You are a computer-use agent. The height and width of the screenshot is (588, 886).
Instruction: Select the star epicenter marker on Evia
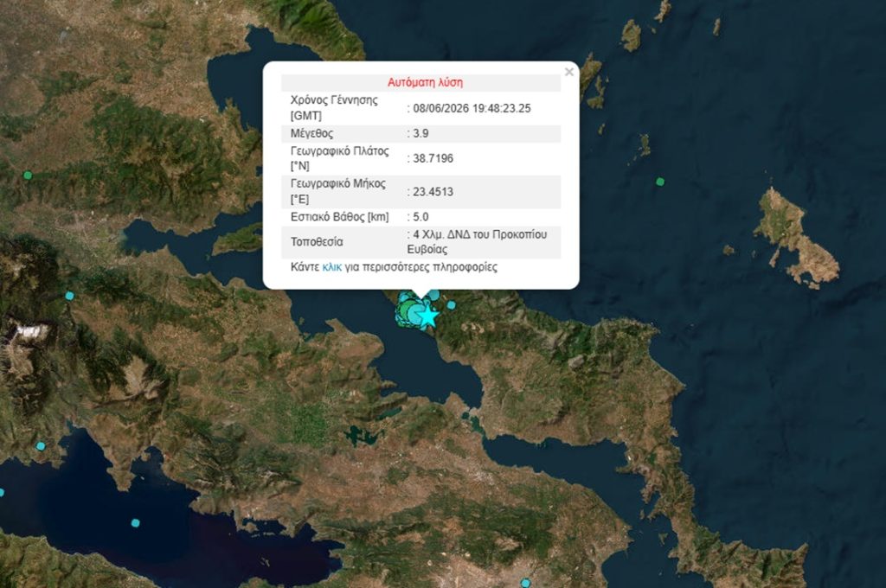[429, 316]
